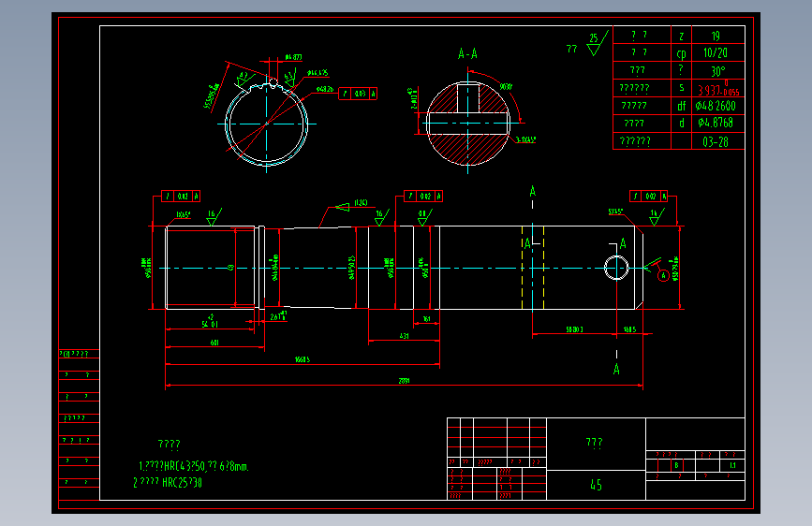
Task: Click the 5X45° chamfer callout on the shaft
Action: pyautogui.click(x=615, y=212)
